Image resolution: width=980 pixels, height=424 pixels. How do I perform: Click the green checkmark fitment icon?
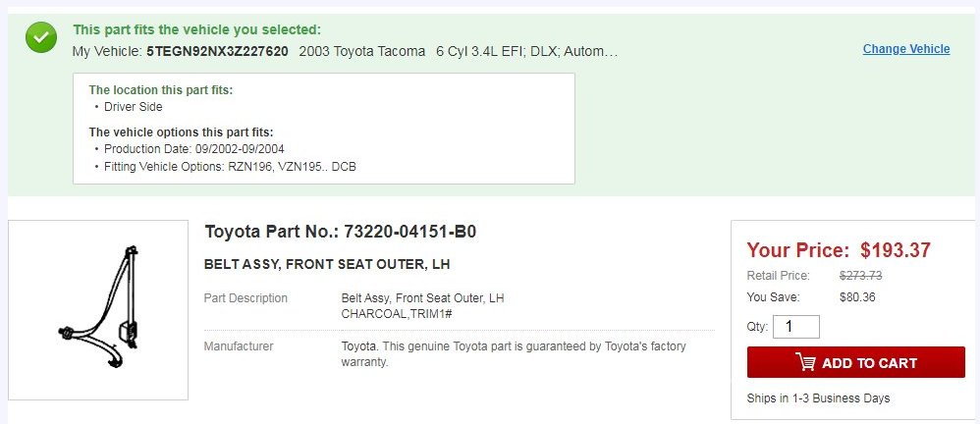point(41,37)
